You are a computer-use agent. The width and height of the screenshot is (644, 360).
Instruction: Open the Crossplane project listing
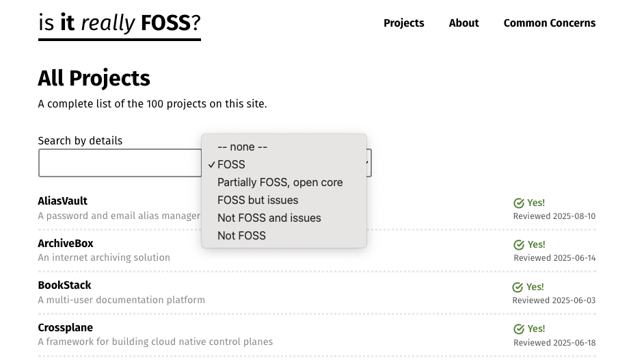pos(66,328)
